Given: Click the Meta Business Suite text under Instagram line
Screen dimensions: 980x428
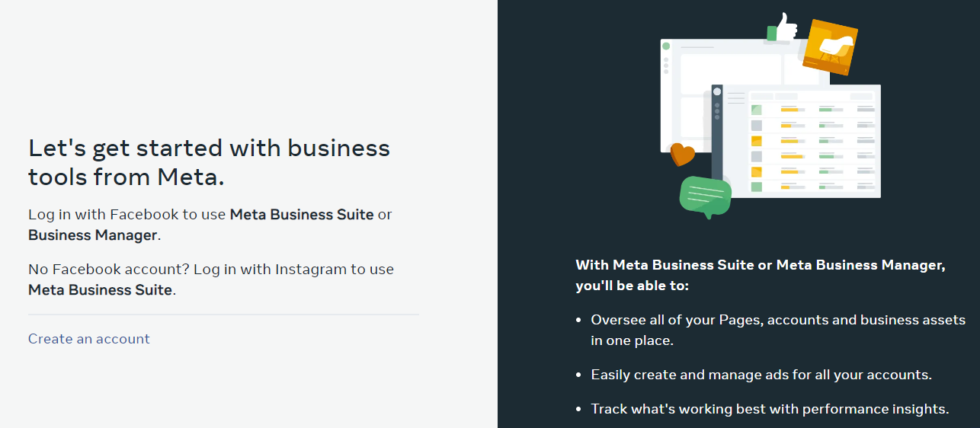Looking at the screenshot, I should click(x=100, y=289).
